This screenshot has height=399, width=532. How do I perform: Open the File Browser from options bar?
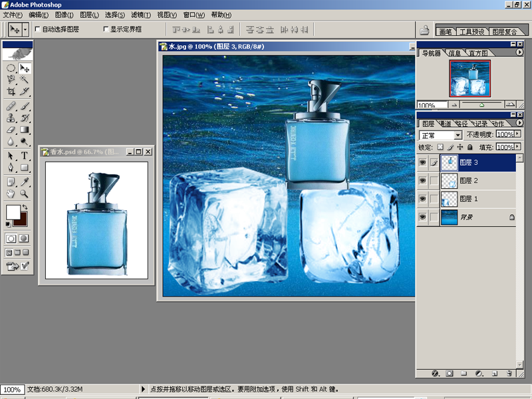[x=424, y=30]
